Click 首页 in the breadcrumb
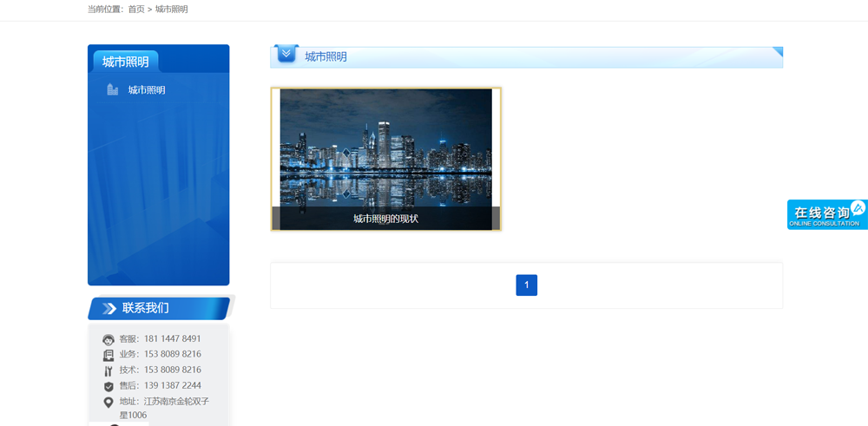This screenshot has height=426, width=868. click(x=136, y=10)
